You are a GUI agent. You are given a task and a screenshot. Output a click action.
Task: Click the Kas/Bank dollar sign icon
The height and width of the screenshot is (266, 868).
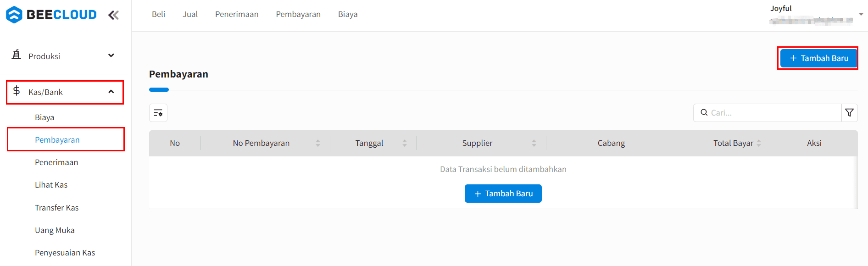point(17,91)
